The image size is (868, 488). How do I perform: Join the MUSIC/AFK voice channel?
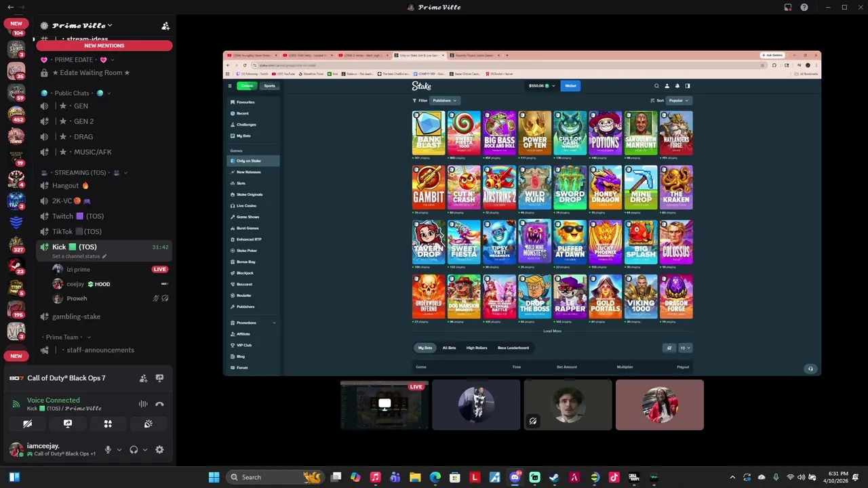pos(104,152)
